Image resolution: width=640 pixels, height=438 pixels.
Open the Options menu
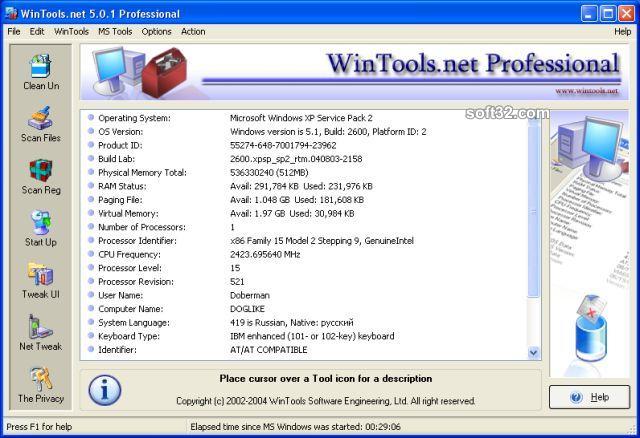tap(156, 31)
